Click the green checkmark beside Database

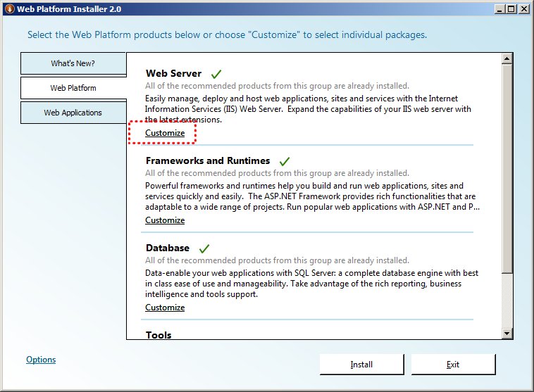click(204, 248)
